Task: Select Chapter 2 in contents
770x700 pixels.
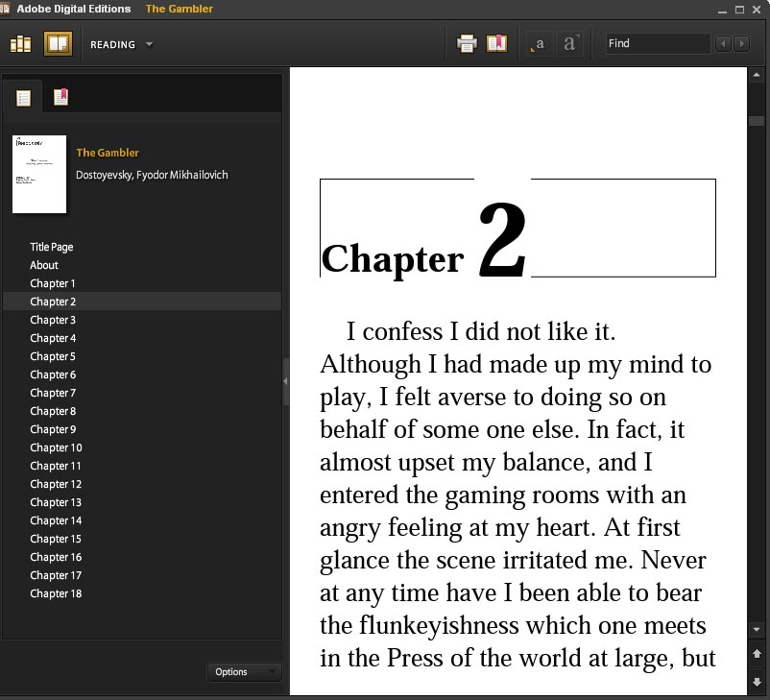Action: point(142,302)
